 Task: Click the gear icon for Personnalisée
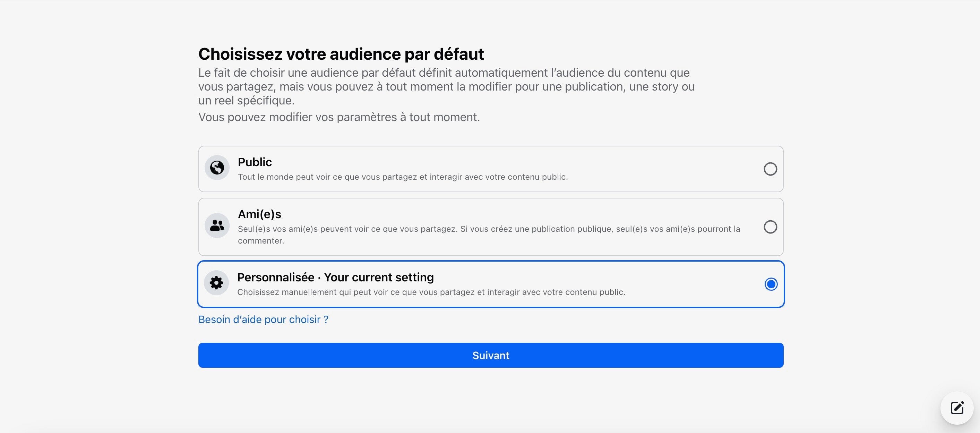[x=217, y=283]
